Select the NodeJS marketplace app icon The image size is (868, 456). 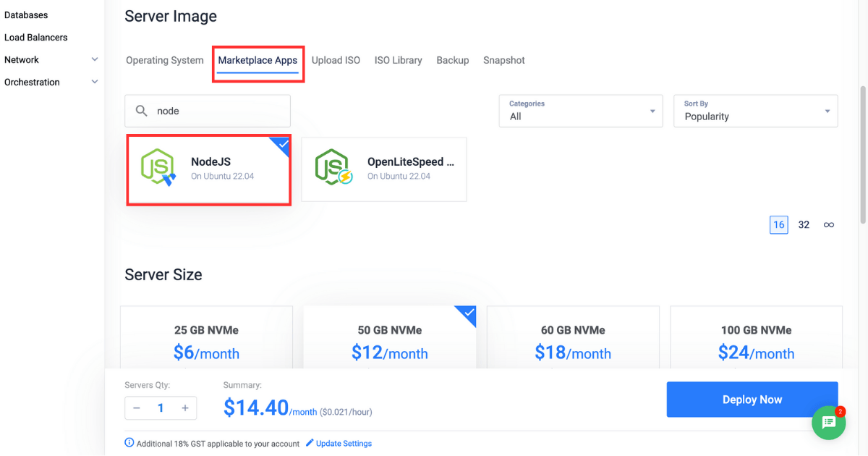click(158, 169)
